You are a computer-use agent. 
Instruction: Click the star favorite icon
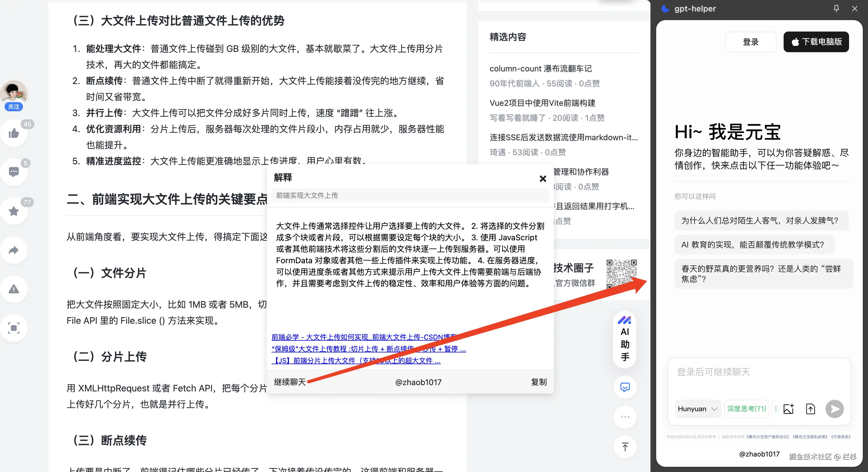(13, 211)
